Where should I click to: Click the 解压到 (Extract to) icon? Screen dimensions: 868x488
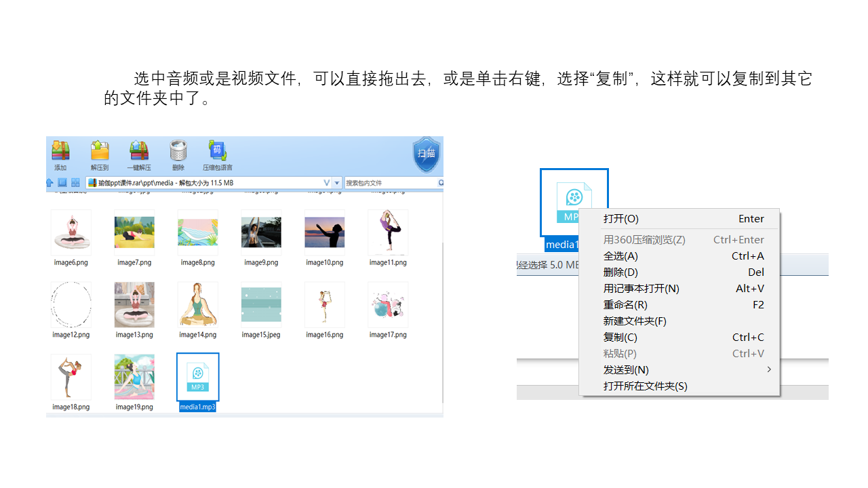100,155
